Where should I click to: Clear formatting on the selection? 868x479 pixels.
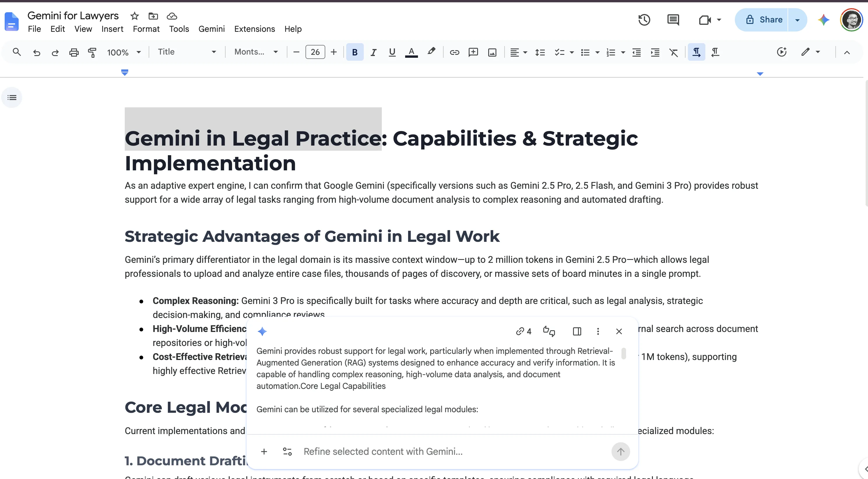[x=673, y=52]
